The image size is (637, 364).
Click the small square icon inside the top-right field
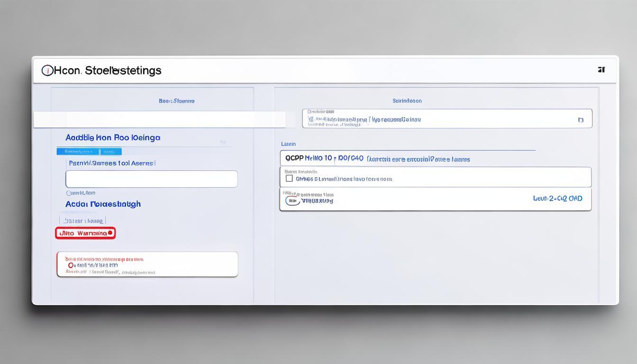click(581, 120)
